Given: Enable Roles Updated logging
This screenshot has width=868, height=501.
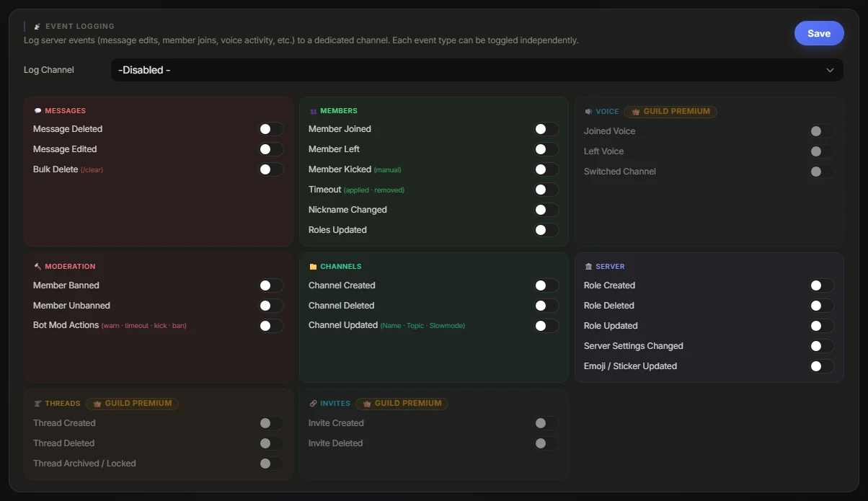Looking at the screenshot, I should (x=546, y=230).
